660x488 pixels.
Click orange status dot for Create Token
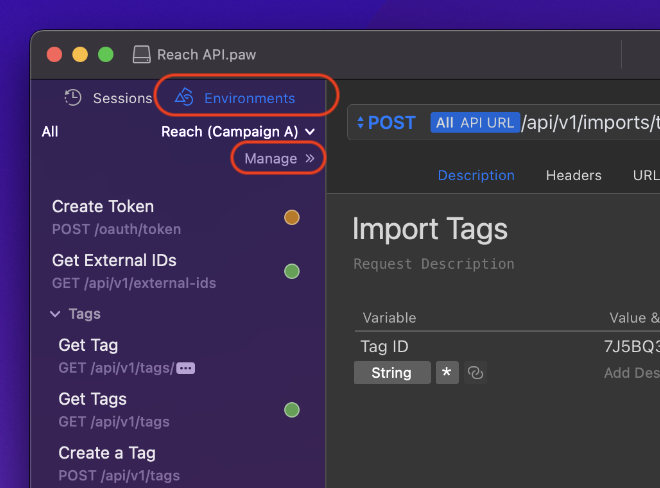pos(292,218)
